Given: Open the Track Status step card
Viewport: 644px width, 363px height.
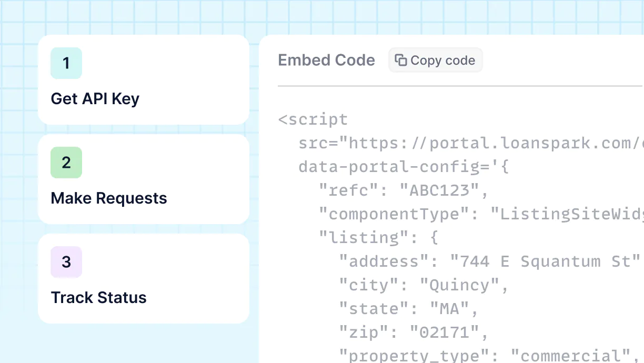Looking at the screenshot, I should click(144, 278).
